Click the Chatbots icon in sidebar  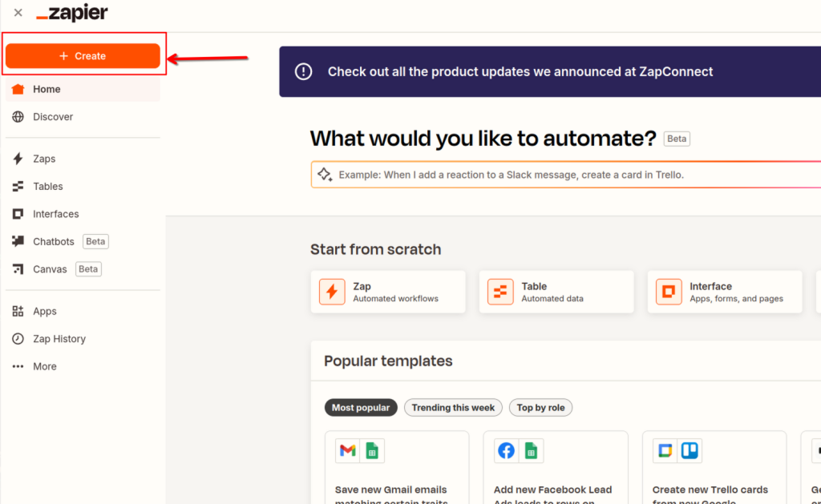click(x=18, y=241)
